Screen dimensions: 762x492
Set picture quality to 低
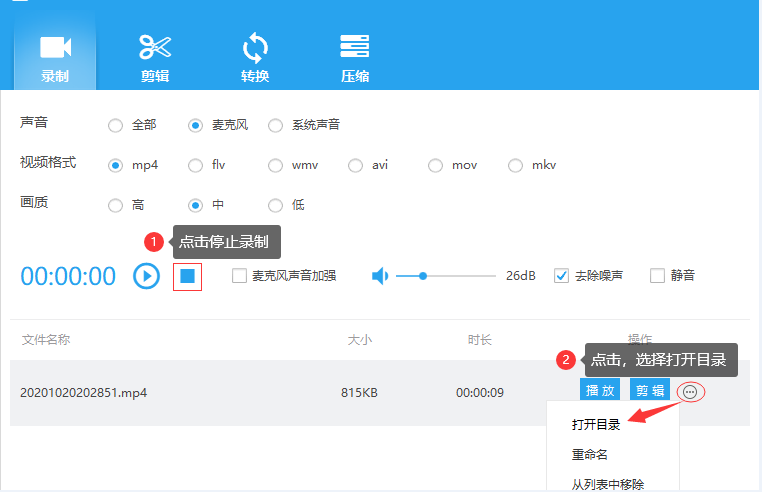coord(276,206)
